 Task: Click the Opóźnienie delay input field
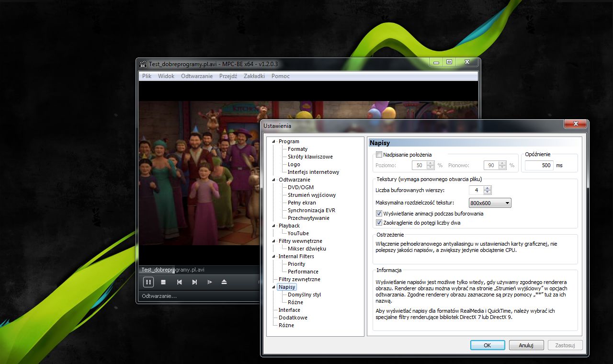click(539, 165)
